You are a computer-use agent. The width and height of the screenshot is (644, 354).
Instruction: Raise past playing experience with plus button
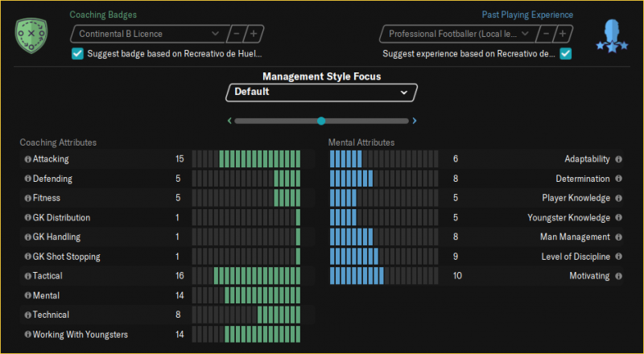point(563,34)
